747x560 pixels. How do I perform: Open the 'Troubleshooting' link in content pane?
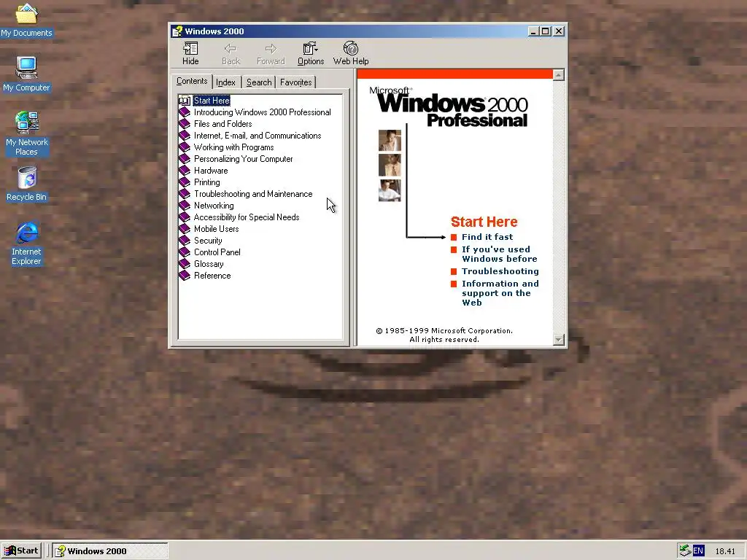[x=500, y=271]
